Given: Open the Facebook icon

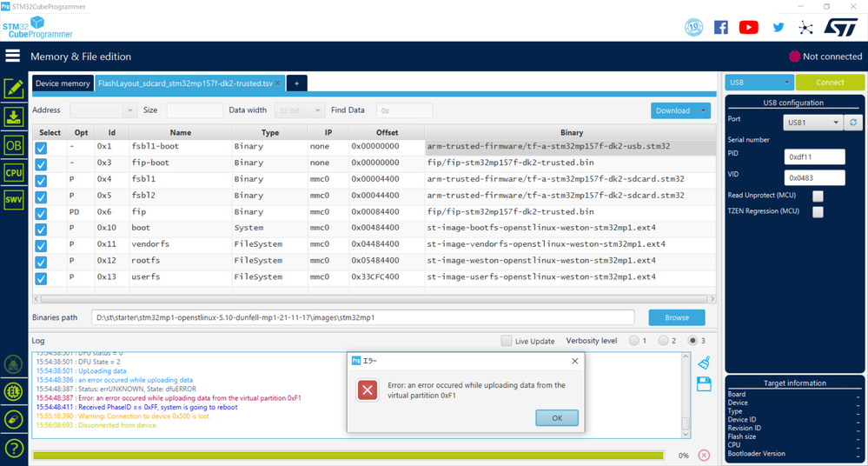Looking at the screenshot, I should 721,27.
